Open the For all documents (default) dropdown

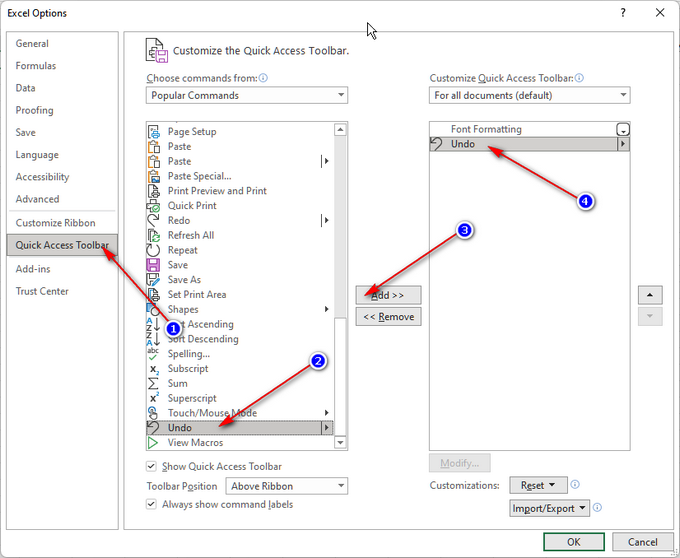[x=530, y=95]
